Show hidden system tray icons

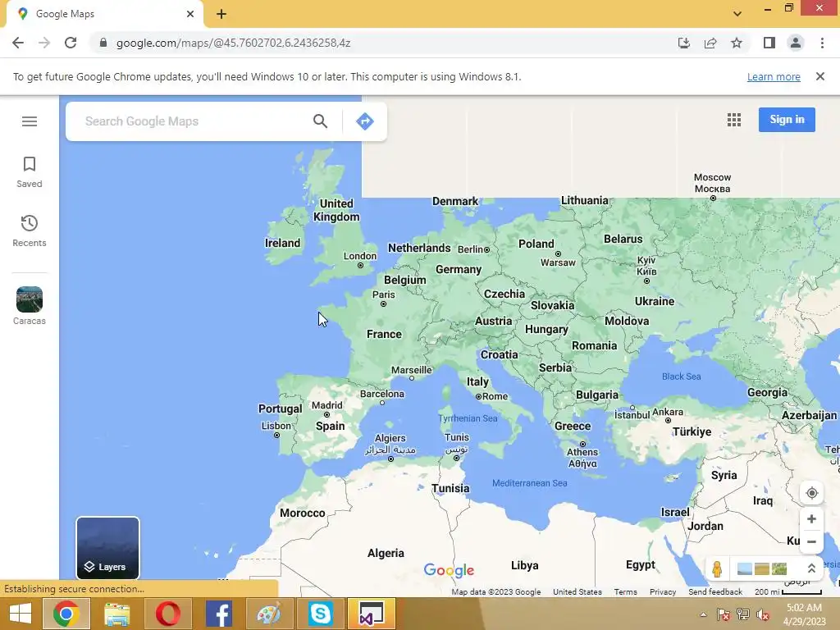coord(703,614)
